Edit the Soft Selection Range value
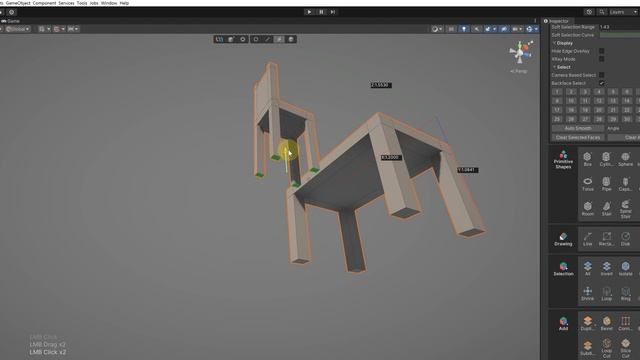Image resolution: width=640 pixels, height=360 pixels. coord(619,27)
